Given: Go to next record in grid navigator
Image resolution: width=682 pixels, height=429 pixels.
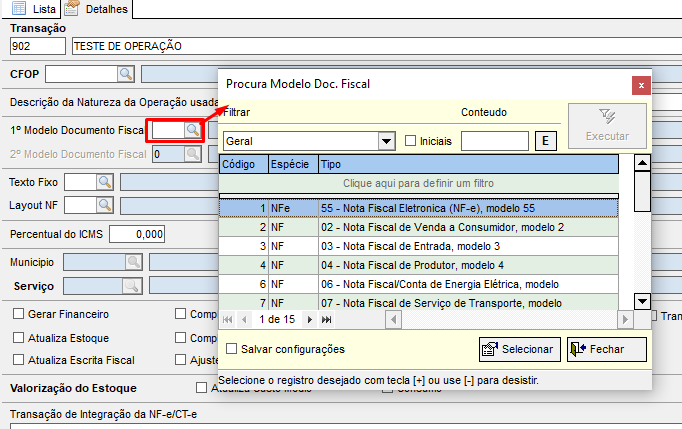Looking at the screenshot, I should point(310,319).
